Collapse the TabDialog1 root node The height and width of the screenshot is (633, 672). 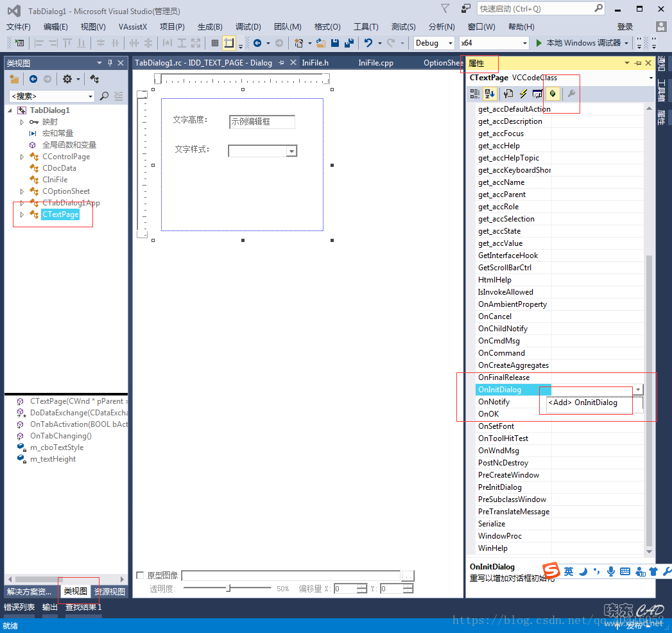(x=10, y=110)
